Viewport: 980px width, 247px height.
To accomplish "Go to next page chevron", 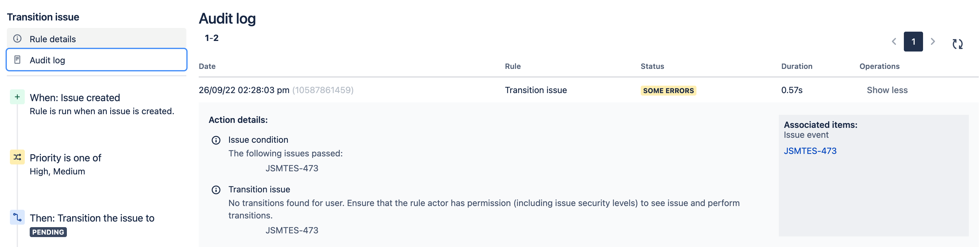I will tap(932, 42).
